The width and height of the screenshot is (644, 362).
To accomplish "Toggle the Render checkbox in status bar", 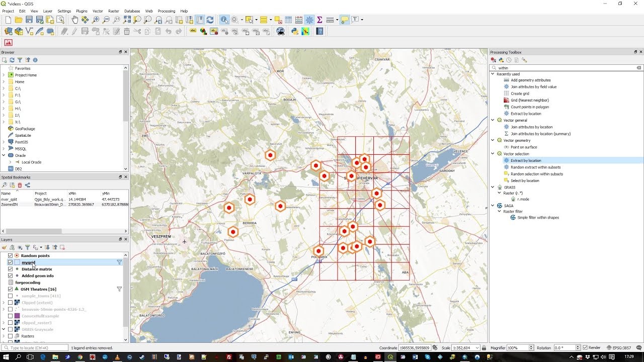I will [x=585, y=348].
